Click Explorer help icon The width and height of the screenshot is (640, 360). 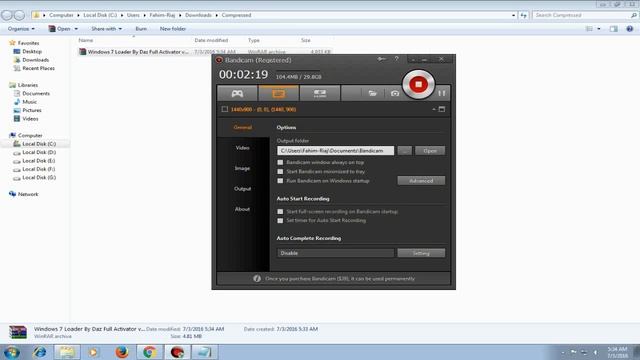coord(630,29)
